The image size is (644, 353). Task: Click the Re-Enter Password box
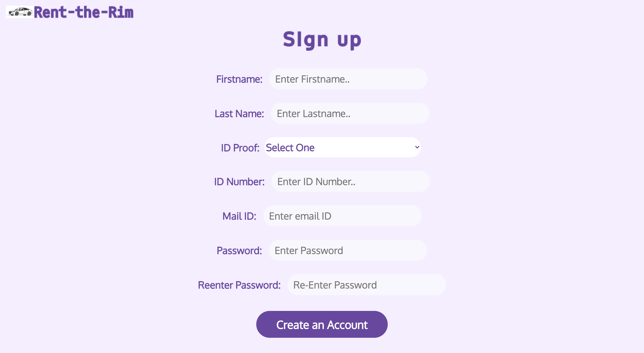[366, 285]
